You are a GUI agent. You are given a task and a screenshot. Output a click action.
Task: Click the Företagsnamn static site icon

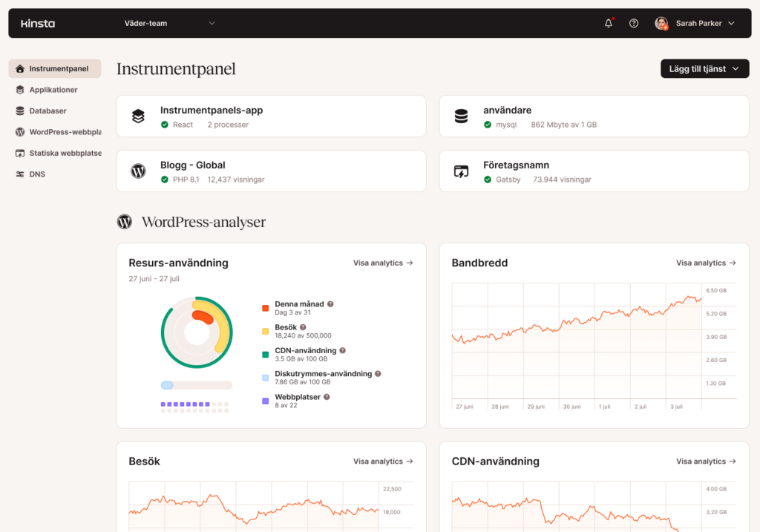(461, 171)
